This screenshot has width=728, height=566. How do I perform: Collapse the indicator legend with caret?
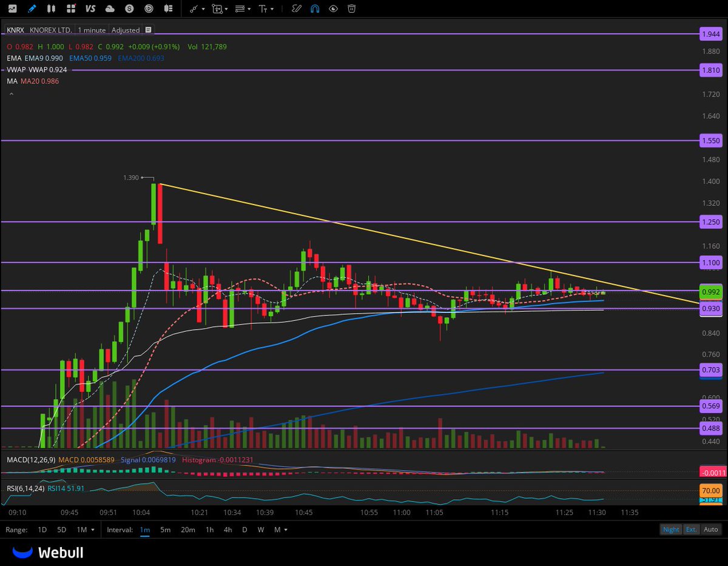[x=10, y=95]
